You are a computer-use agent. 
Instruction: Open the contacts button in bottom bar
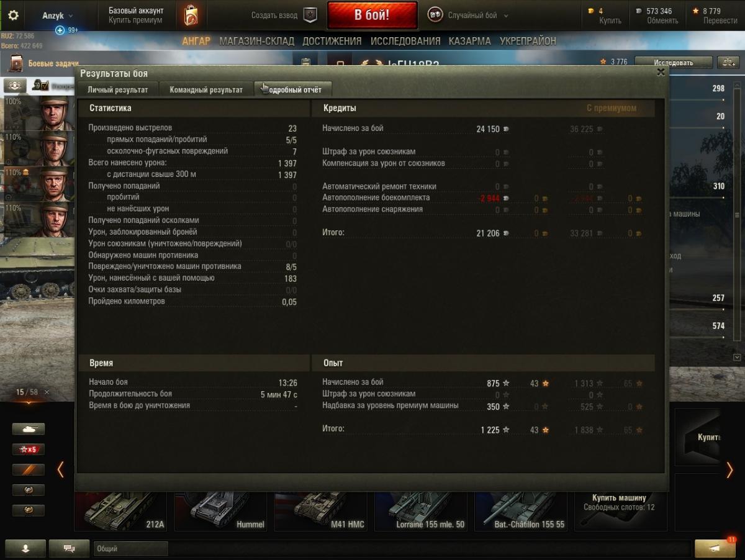[x=25, y=548]
